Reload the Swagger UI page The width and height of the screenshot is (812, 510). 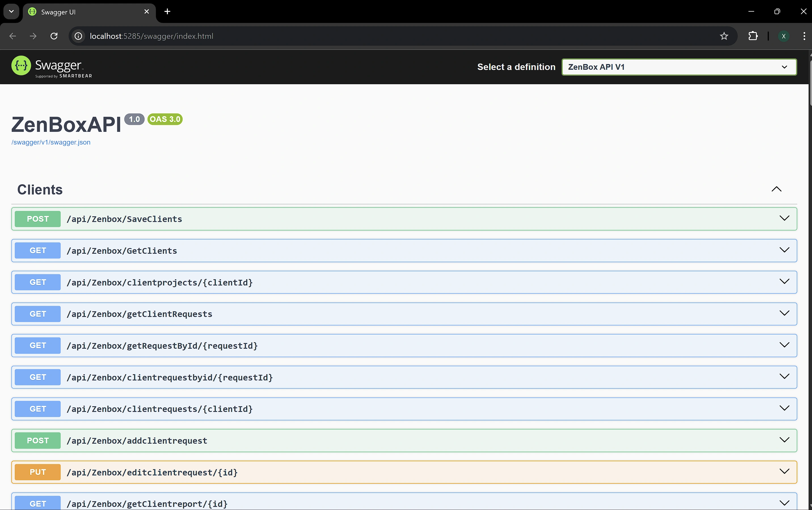[x=54, y=36]
